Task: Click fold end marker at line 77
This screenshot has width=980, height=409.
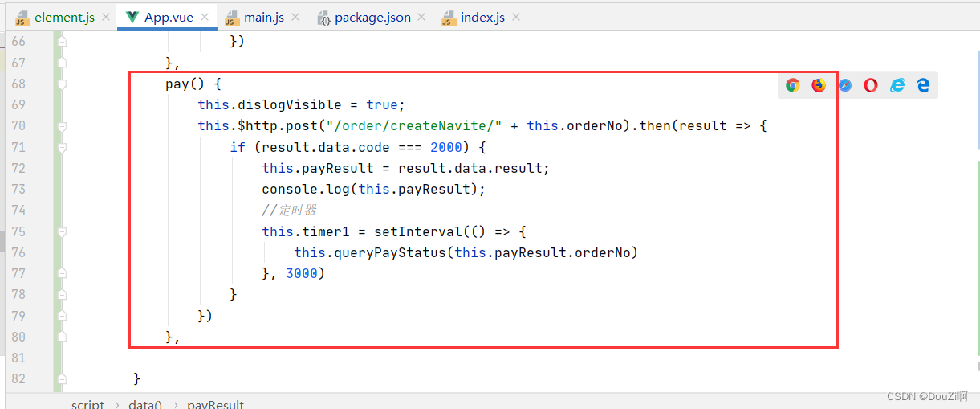Action: coord(62,273)
